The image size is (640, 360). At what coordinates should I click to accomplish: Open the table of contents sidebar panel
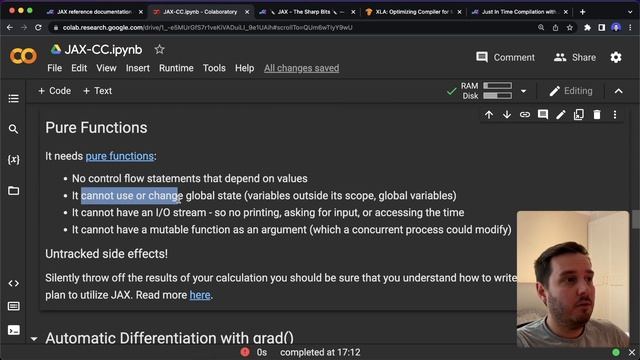[x=13, y=98]
